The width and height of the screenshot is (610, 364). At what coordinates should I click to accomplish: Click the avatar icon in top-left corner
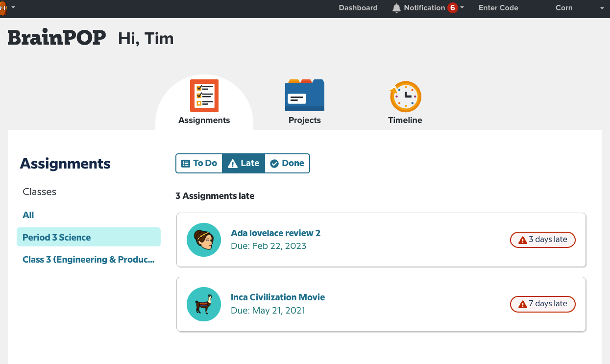(x=3, y=8)
